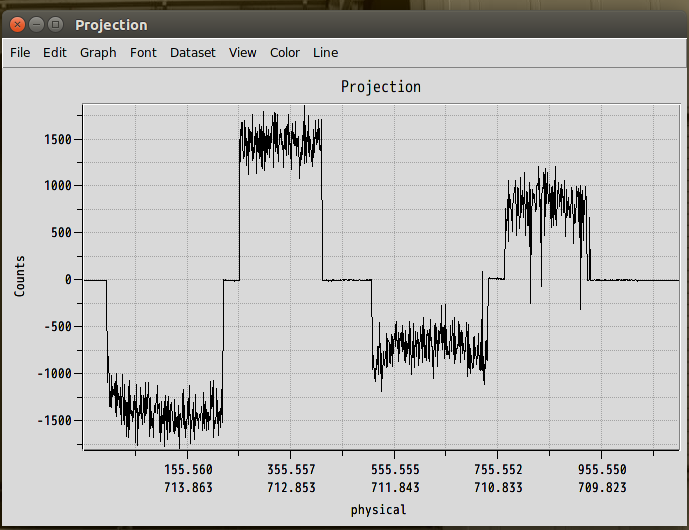
Task: Open the File menu
Action: pos(20,52)
